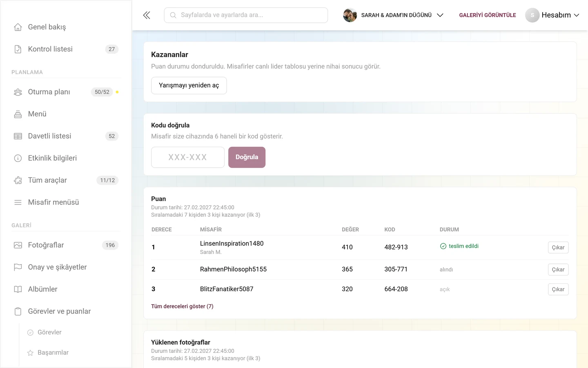Click Çıkar for BlitzFanatiker5087
The width and height of the screenshot is (588, 368).
point(558,289)
